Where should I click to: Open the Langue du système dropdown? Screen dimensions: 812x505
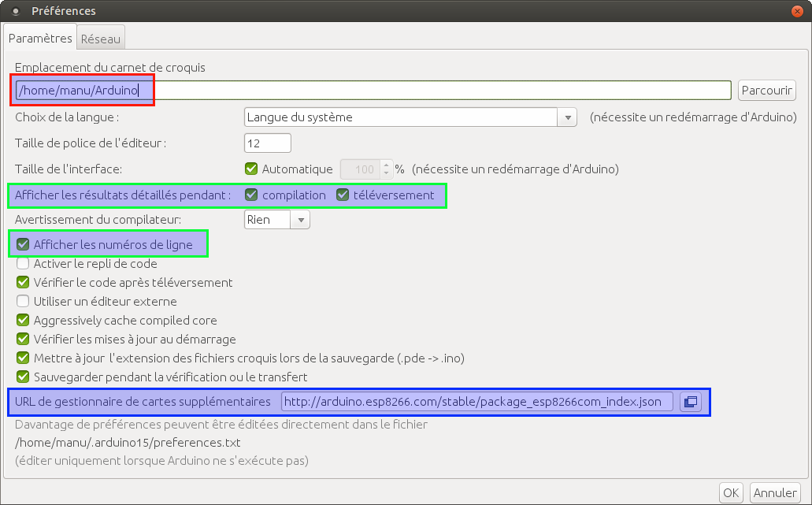410,117
